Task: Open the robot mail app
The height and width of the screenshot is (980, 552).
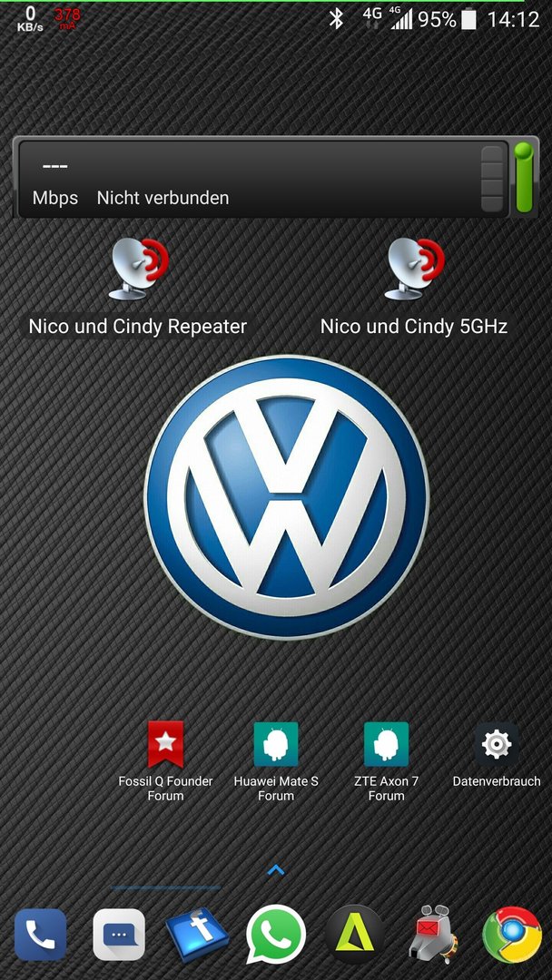Action: 433,935
